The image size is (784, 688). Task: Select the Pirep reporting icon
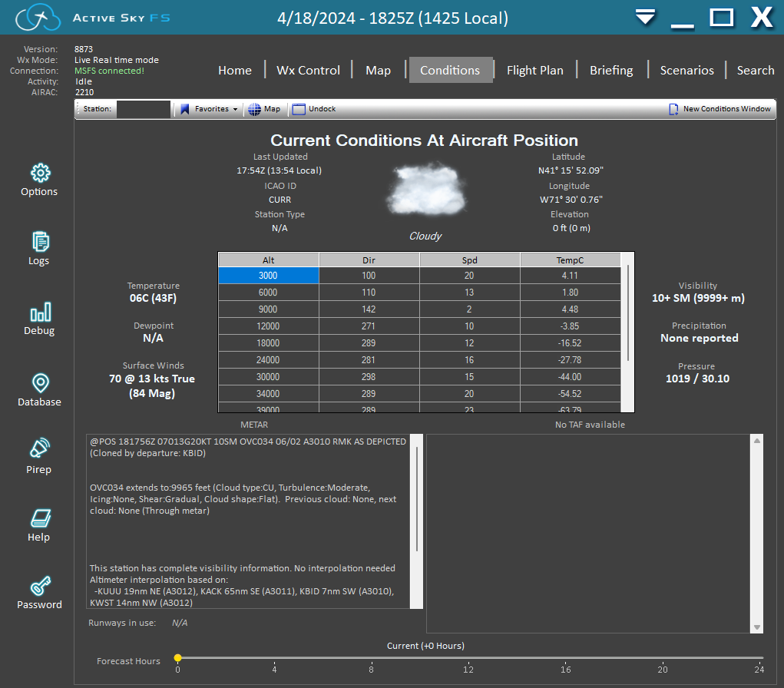pyautogui.click(x=38, y=458)
